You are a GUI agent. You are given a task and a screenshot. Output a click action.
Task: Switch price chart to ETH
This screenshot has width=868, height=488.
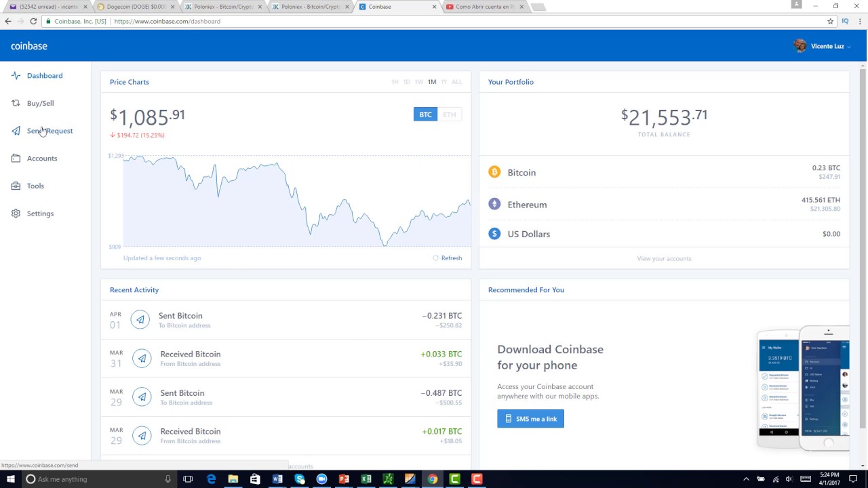pyautogui.click(x=450, y=115)
